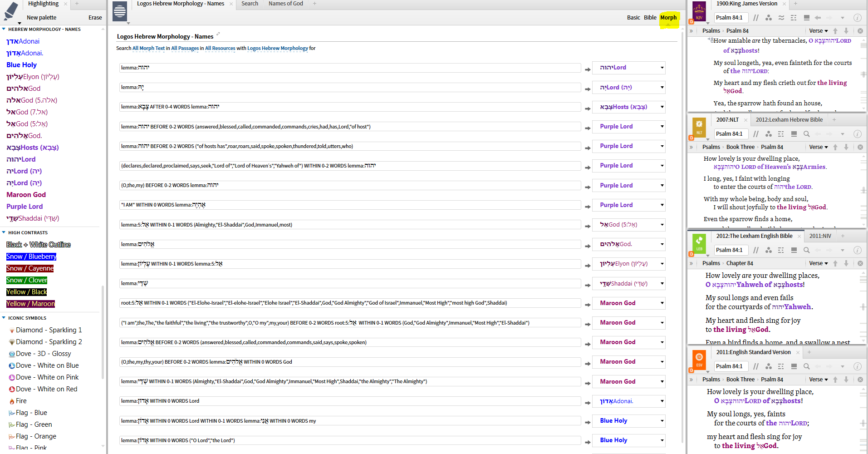Open style dropdown for lemma יהוה rule
This screenshot has height=454, width=868.
point(662,68)
